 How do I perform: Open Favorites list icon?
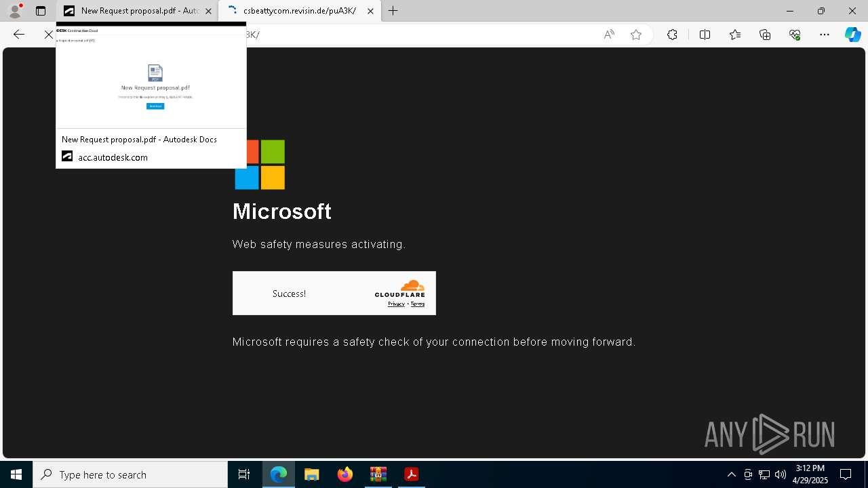tap(735, 35)
